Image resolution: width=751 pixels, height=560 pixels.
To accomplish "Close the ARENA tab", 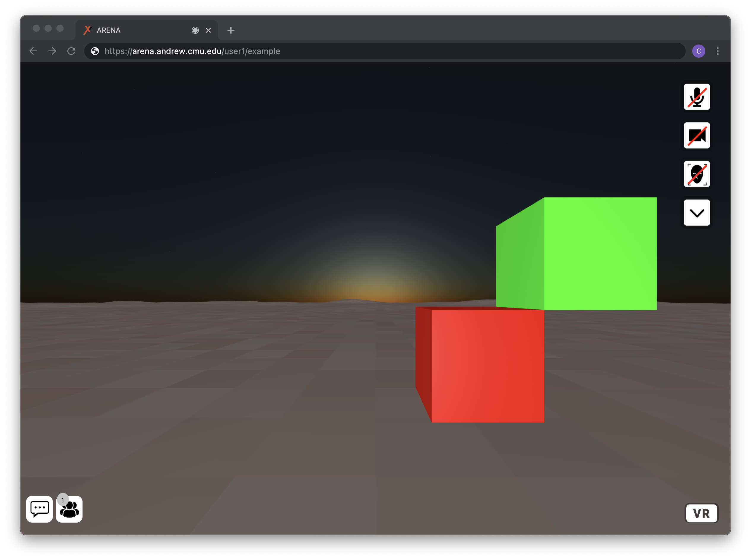I will [208, 31].
